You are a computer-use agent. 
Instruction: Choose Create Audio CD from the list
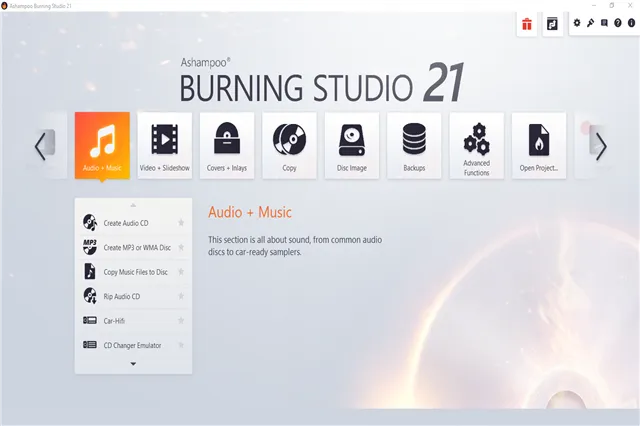tap(133, 223)
